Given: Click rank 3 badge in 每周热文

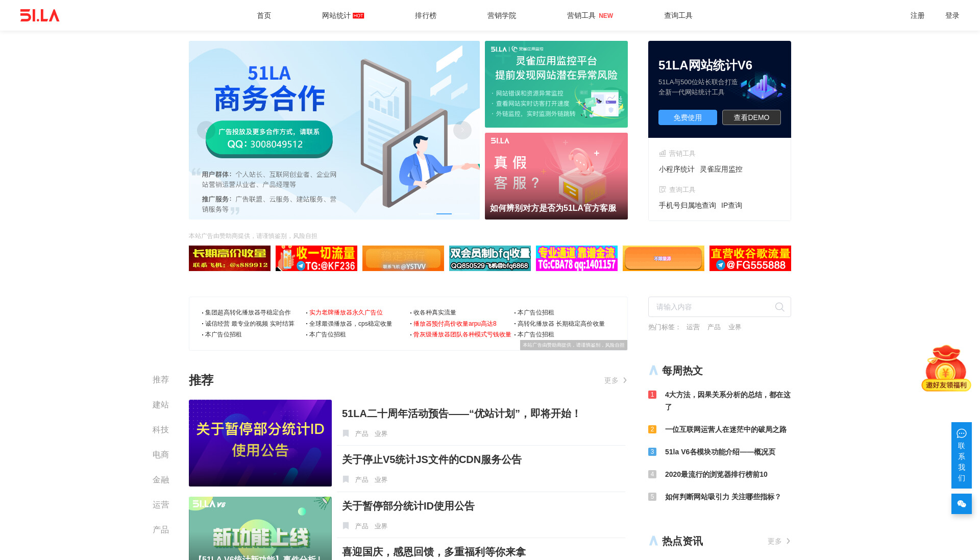Looking at the screenshot, I should (652, 452).
